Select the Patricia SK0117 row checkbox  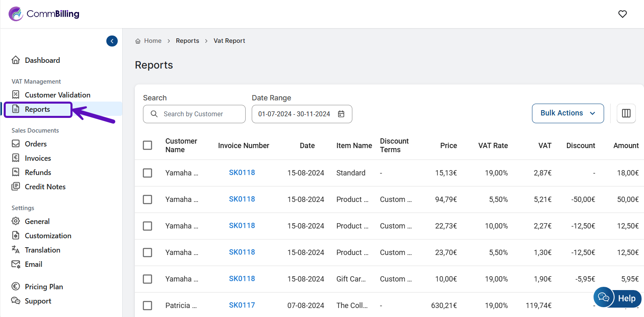(x=147, y=306)
